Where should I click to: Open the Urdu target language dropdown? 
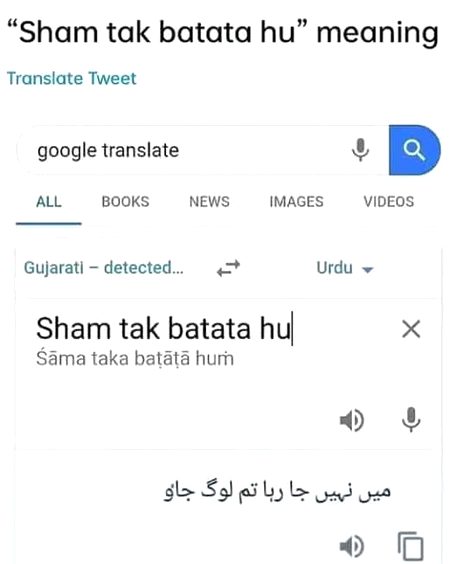click(x=345, y=268)
